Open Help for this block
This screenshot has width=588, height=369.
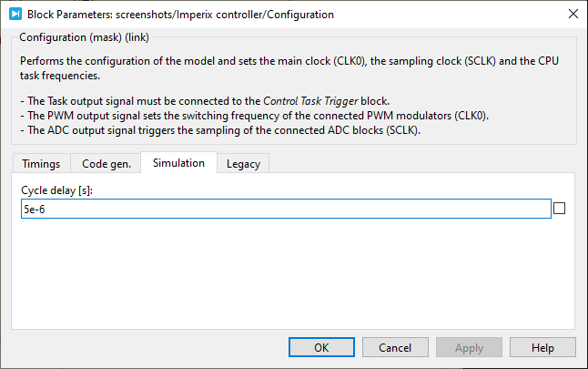point(542,347)
